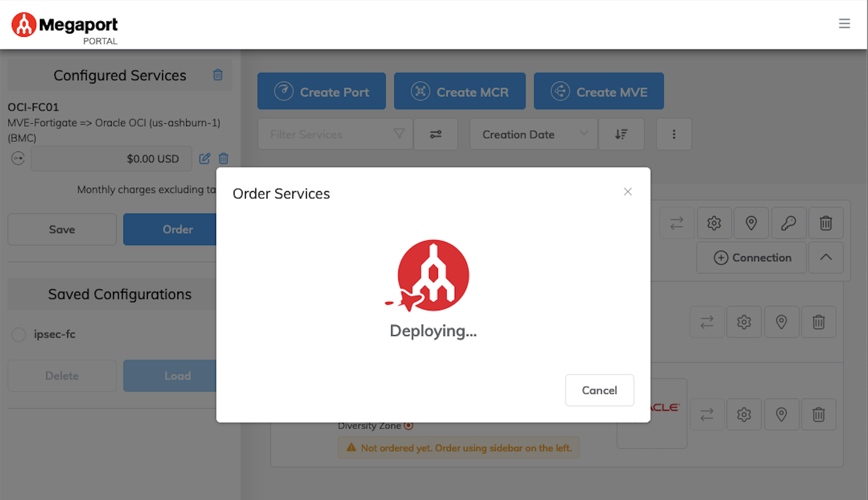Click the Save button in sidebar
The height and width of the screenshot is (500, 868).
(x=62, y=229)
